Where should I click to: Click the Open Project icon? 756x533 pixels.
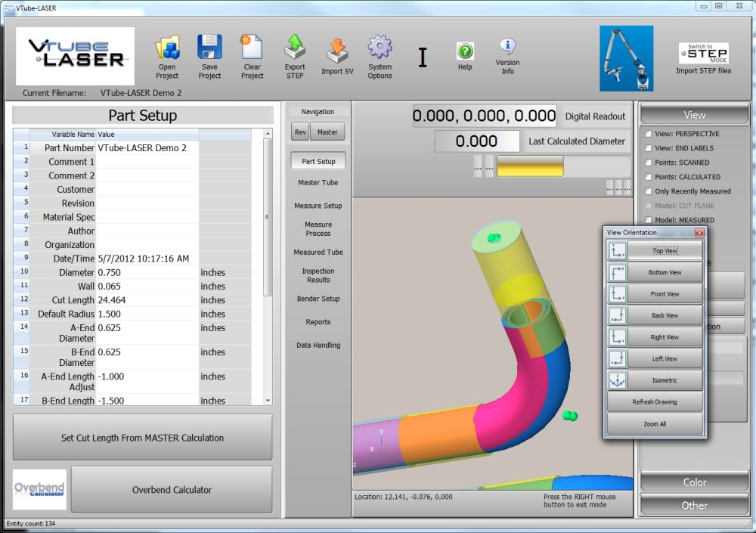(167, 48)
